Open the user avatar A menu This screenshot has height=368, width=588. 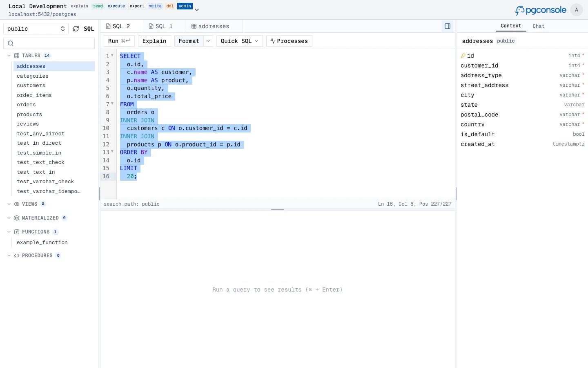click(x=577, y=10)
